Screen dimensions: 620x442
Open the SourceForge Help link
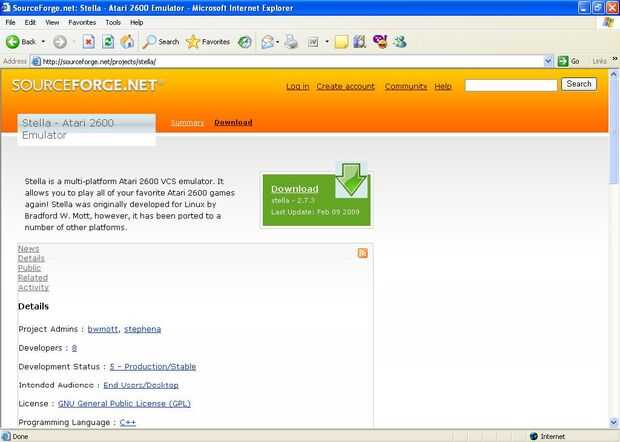coord(443,86)
